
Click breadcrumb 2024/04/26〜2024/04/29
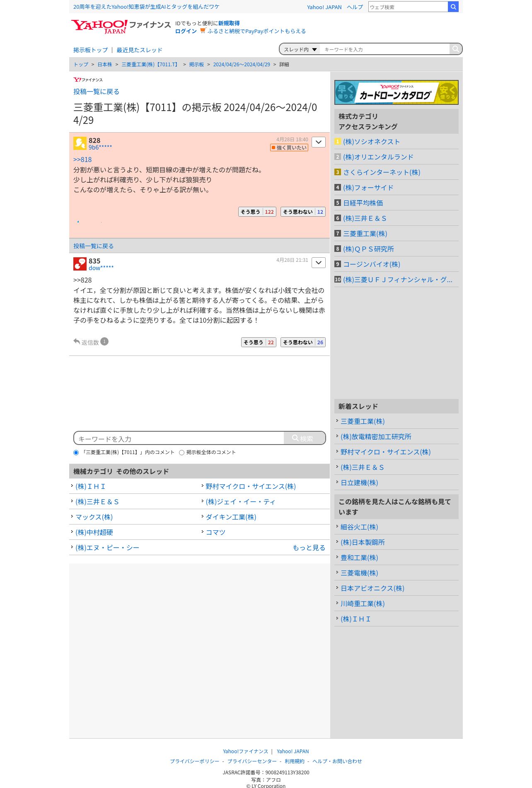(242, 64)
